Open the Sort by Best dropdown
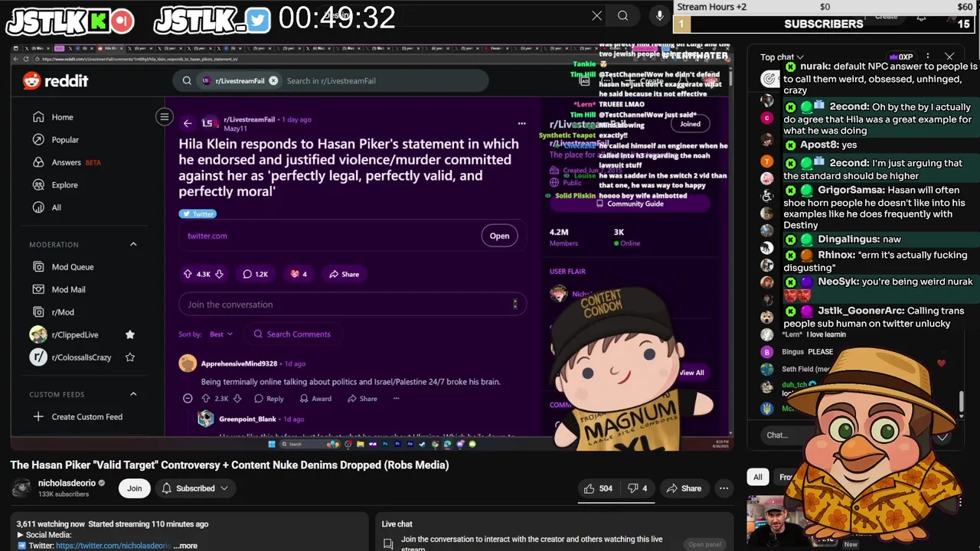980x551 pixels. click(220, 334)
